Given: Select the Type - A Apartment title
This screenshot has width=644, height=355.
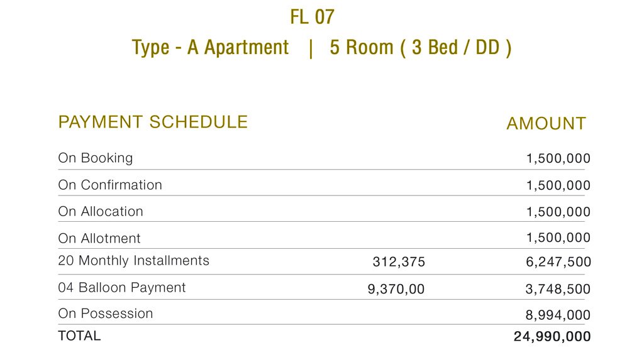Looking at the screenshot, I should tap(210, 48).
